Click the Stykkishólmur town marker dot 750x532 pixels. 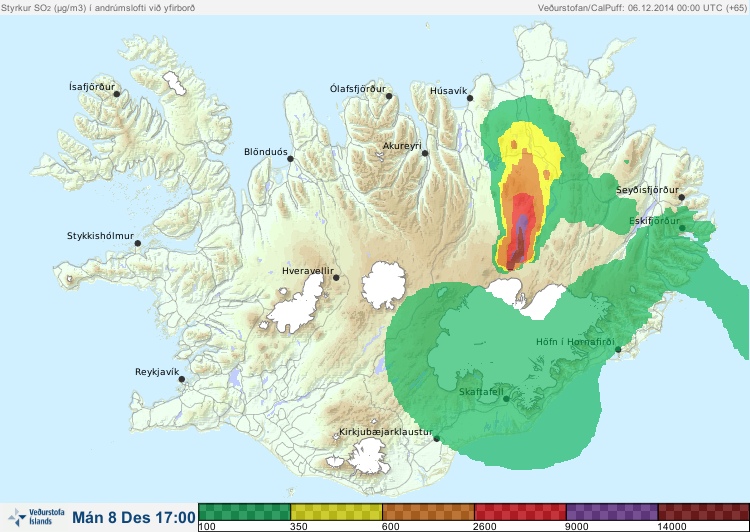[x=138, y=243]
